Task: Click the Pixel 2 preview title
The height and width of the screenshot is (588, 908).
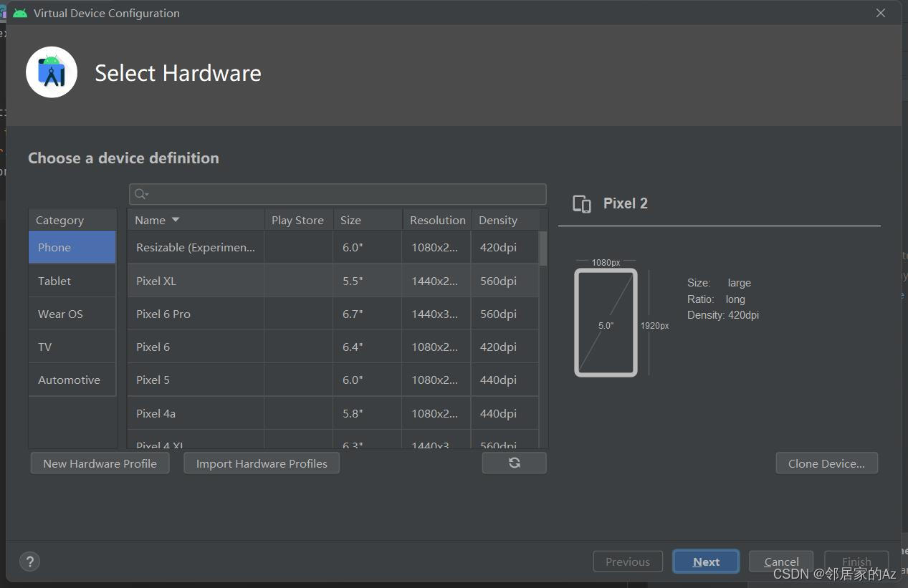Action: (625, 203)
